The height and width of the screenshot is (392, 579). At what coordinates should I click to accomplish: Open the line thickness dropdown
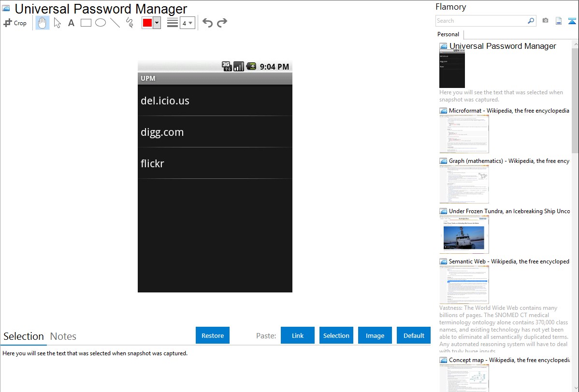pyautogui.click(x=187, y=23)
